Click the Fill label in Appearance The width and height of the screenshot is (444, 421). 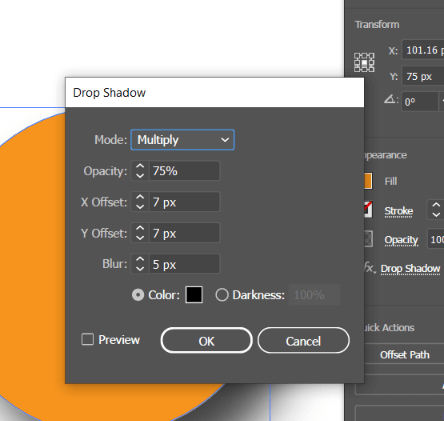click(x=391, y=181)
